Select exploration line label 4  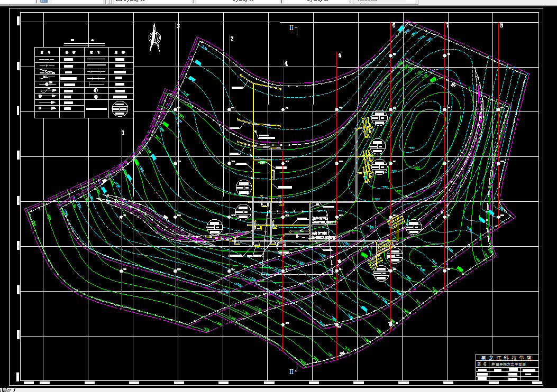(286, 63)
